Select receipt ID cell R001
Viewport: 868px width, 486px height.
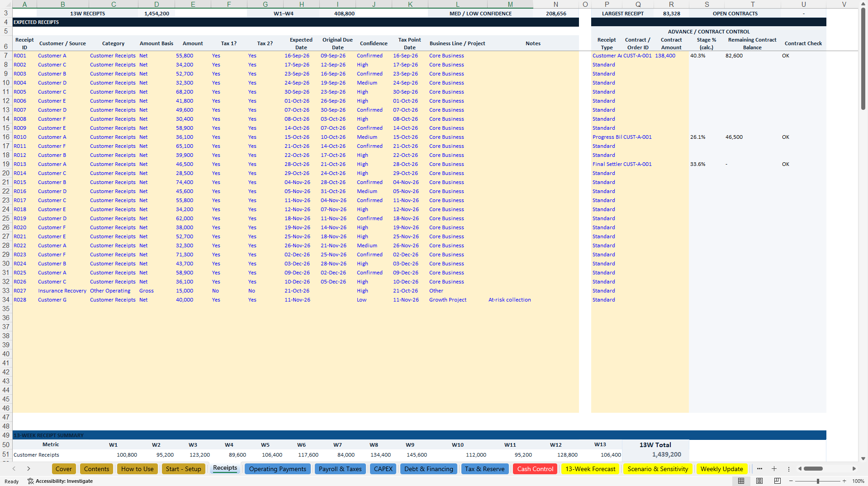click(24, 56)
